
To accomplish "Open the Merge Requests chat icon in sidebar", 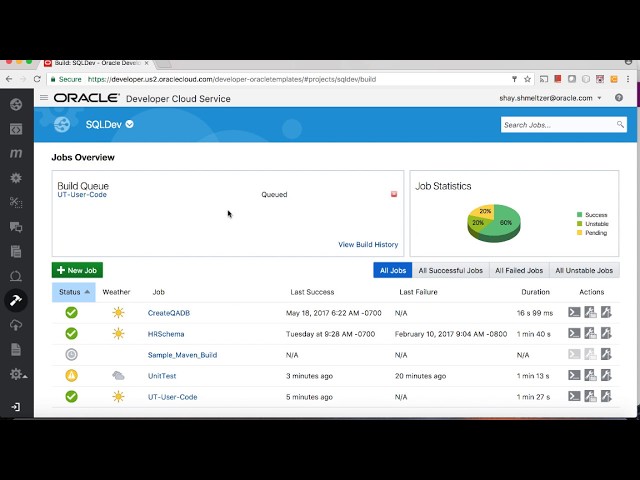I will click(16, 227).
